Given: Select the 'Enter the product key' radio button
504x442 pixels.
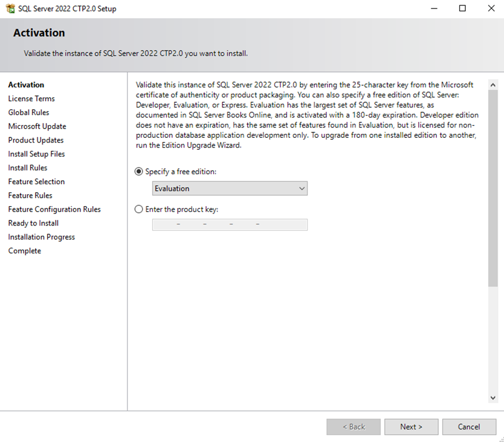Looking at the screenshot, I should click(x=139, y=209).
